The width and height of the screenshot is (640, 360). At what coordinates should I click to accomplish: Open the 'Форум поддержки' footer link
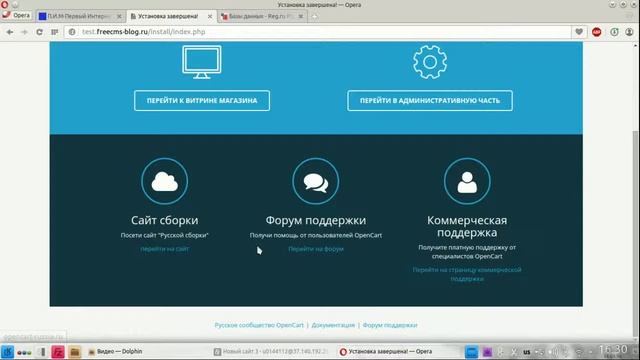point(390,325)
